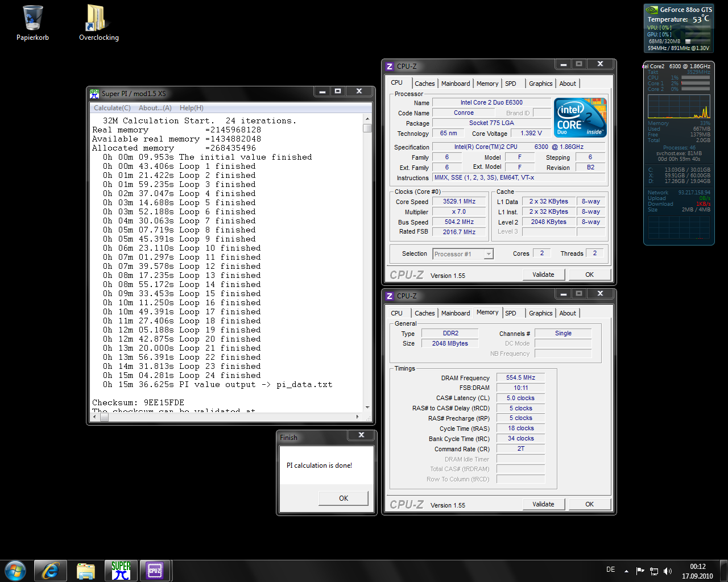The width and height of the screenshot is (728, 582).
Task: Click the Rated FSB 2016.7 MHz value
Action: tap(459, 232)
